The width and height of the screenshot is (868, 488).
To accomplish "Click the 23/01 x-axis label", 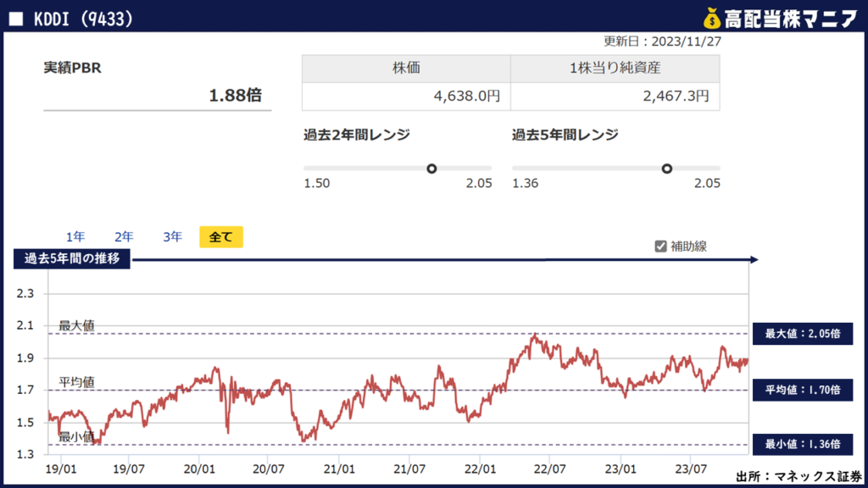I will click(620, 469).
